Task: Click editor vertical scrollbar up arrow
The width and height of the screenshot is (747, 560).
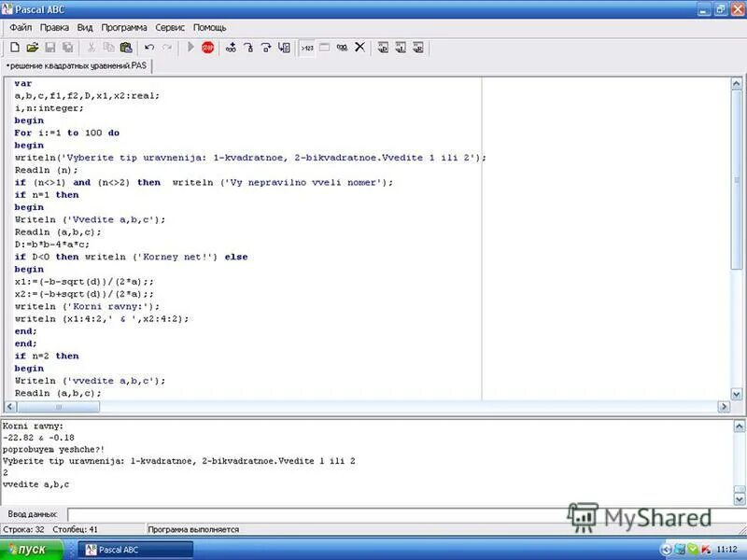Action: tap(736, 84)
